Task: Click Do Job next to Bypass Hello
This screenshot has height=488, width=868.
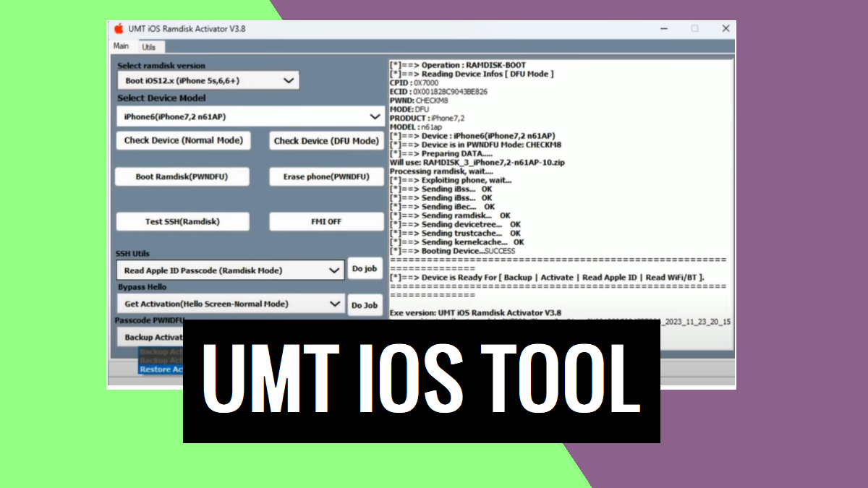Action: coord(365,304)
